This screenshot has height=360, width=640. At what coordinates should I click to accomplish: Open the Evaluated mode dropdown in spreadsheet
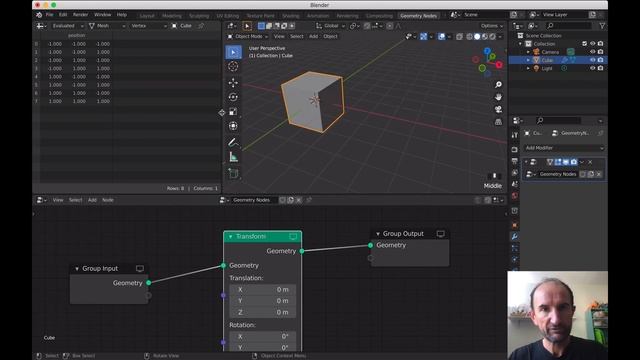(68, 26)
